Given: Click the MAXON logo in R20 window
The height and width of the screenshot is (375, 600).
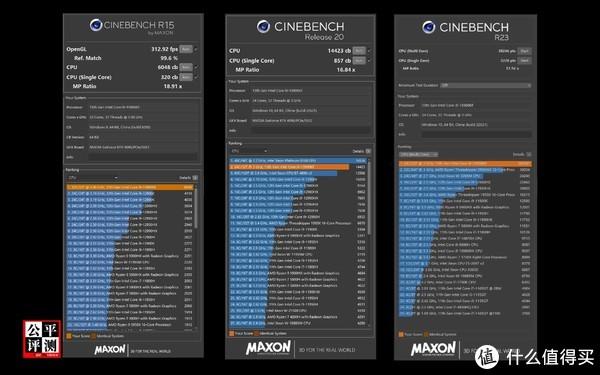Looking at the screenshot, I should click(268, 348).
